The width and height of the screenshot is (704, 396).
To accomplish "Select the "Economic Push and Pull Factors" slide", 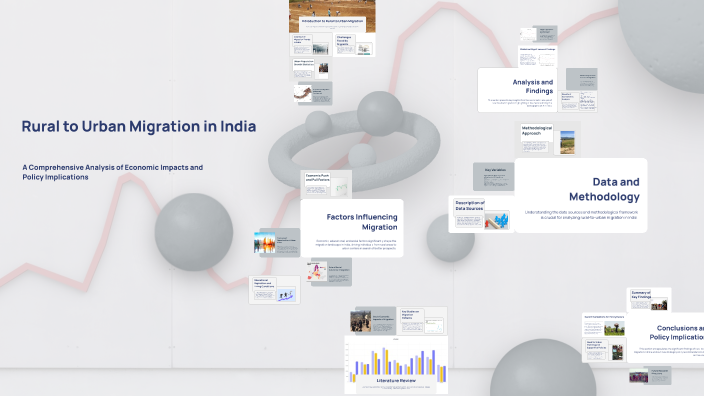I will pyautogui.click(x=326, y=184).
